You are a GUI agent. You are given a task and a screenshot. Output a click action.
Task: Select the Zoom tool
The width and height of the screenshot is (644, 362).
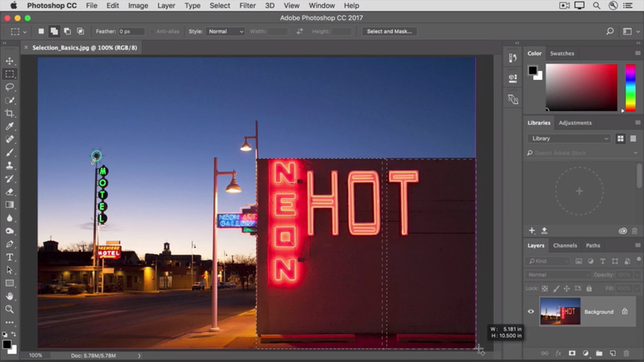[9, 309]
